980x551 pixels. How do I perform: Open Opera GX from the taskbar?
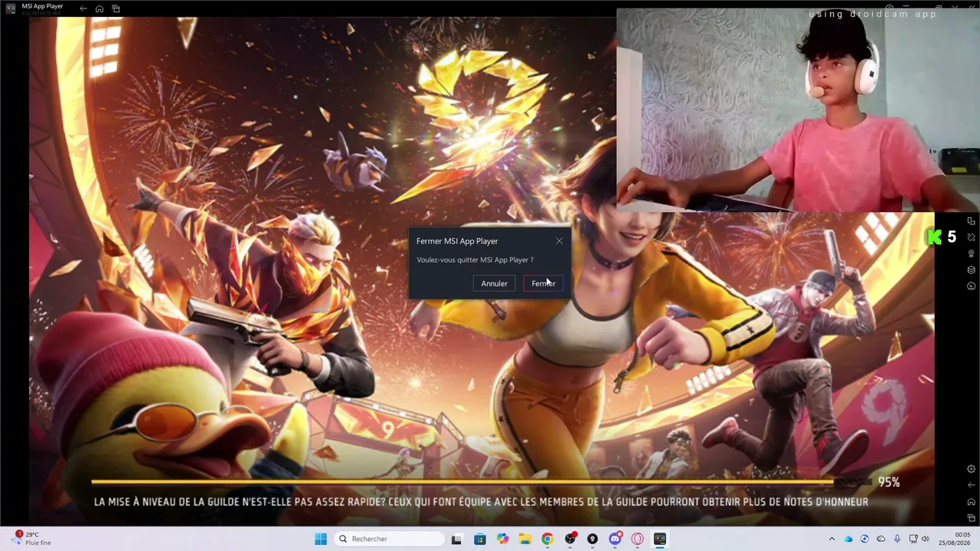(x=637, y=539)
